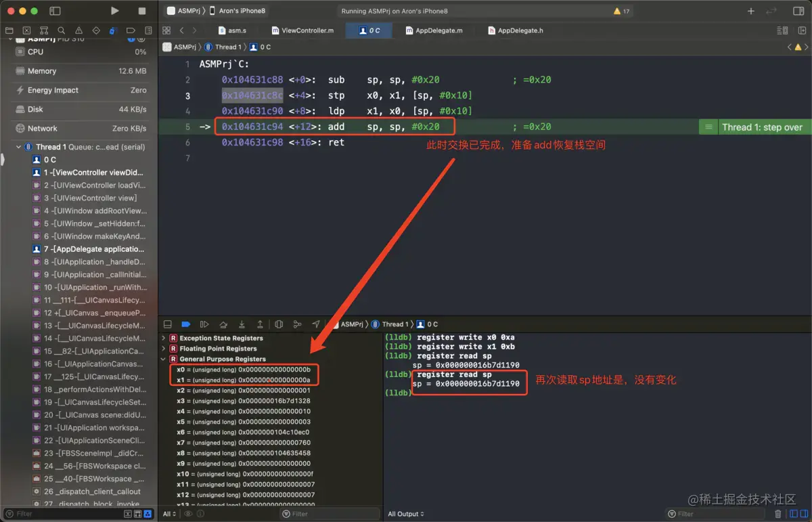Open the source control navigator icon
This screenshot has height=522, width=812.
[x=26, y=30]
